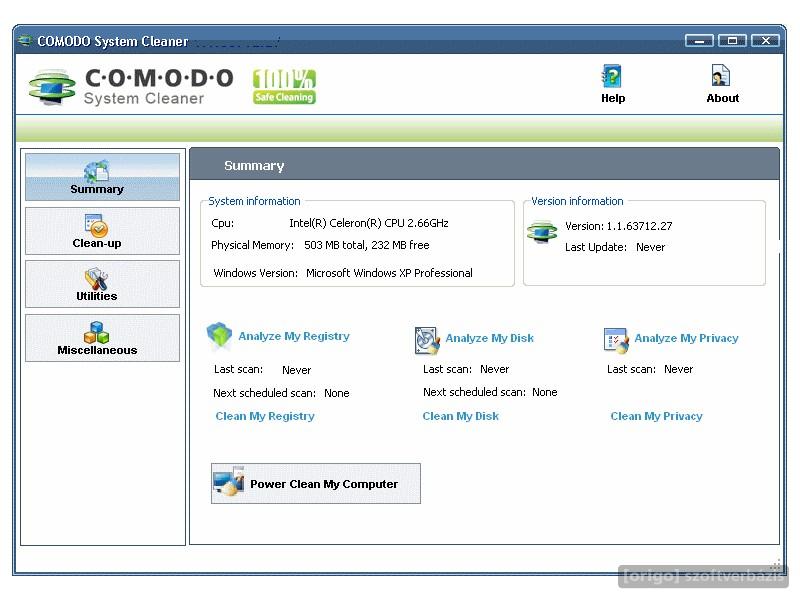Click registry Next scheduled scan: None text
The width and height of the screenshot is (800, 600).
281,393
